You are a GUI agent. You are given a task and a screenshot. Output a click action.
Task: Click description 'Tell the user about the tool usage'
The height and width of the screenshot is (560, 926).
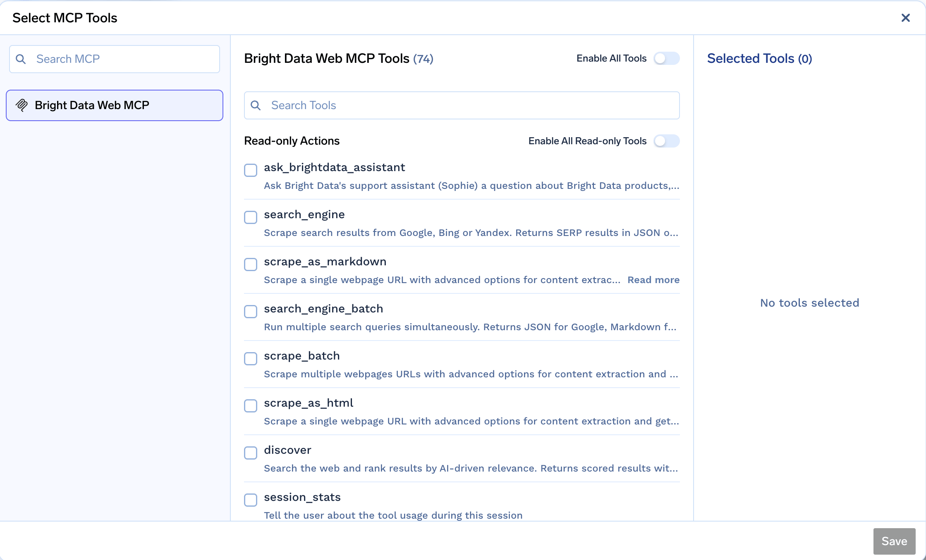click(393, 515)
